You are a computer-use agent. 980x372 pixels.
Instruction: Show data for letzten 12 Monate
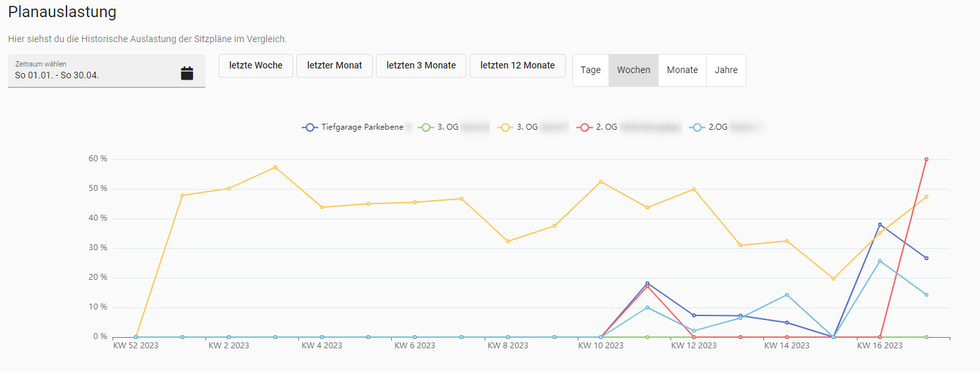[517, 66]
